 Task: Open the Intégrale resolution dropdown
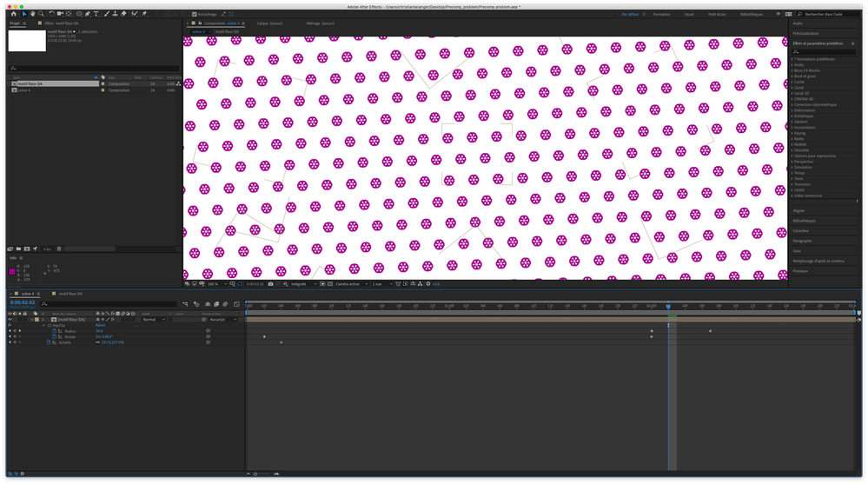pos(304,283)
